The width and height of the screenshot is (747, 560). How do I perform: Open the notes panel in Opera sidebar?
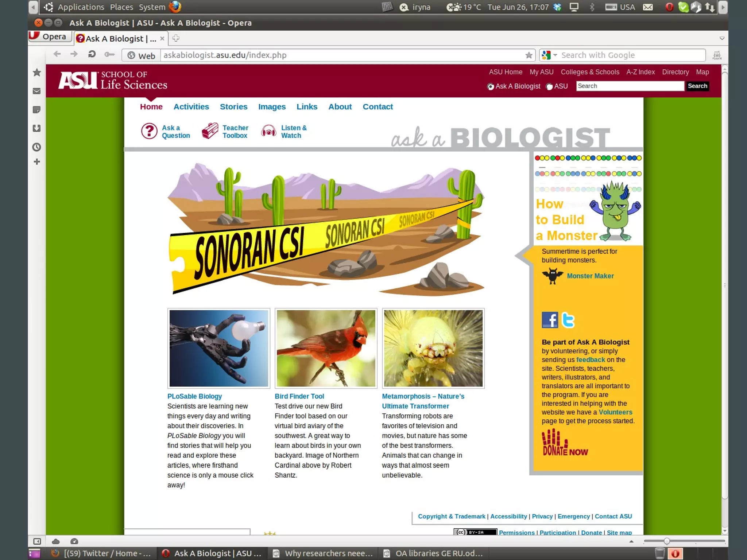coord(36,110)
